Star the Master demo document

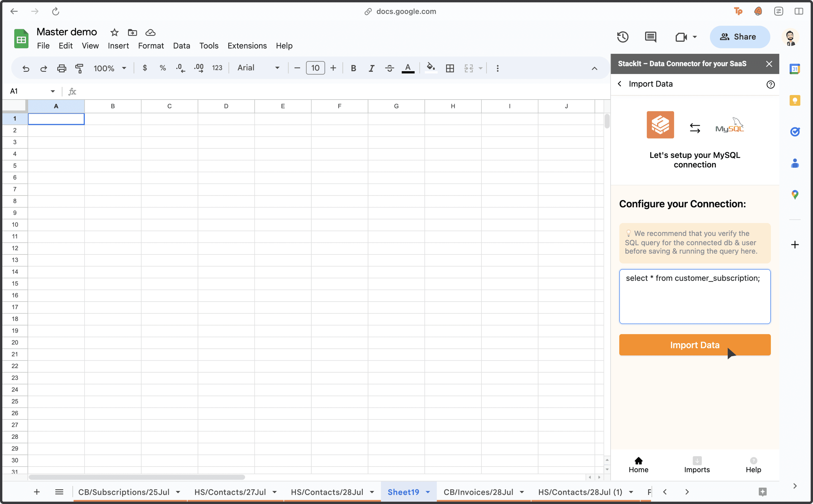click(x=114, y=32)
